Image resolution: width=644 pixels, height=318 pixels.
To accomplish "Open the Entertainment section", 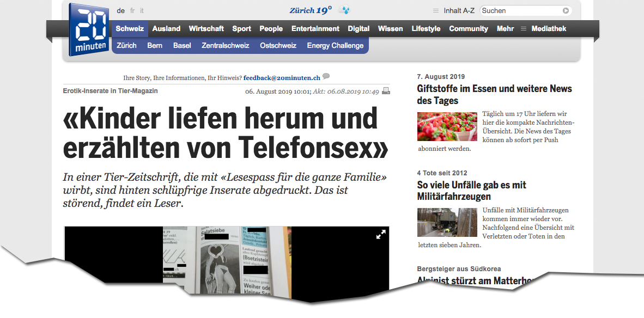I will [315, 29].
